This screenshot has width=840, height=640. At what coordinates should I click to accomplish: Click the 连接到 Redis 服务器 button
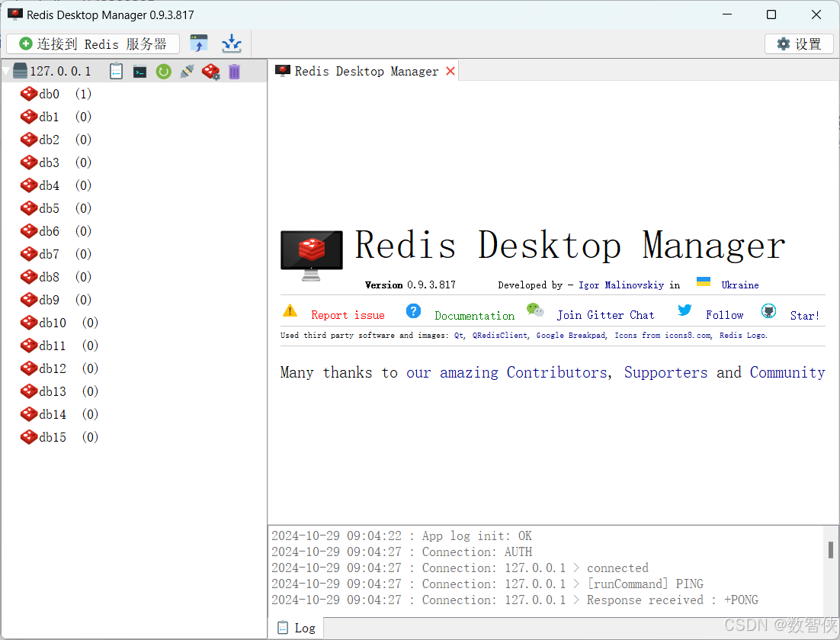click(x=93, y=43)
